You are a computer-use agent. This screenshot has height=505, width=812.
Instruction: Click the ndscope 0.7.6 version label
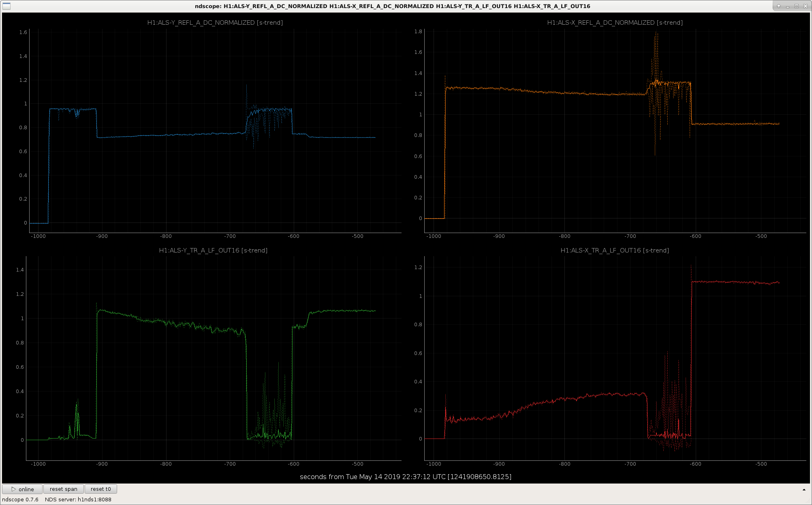(20, 499)
